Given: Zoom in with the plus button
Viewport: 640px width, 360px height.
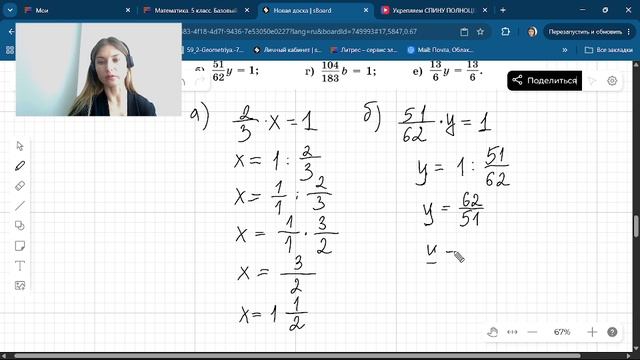Looking at the screenshot, I should tap(592, 332).
